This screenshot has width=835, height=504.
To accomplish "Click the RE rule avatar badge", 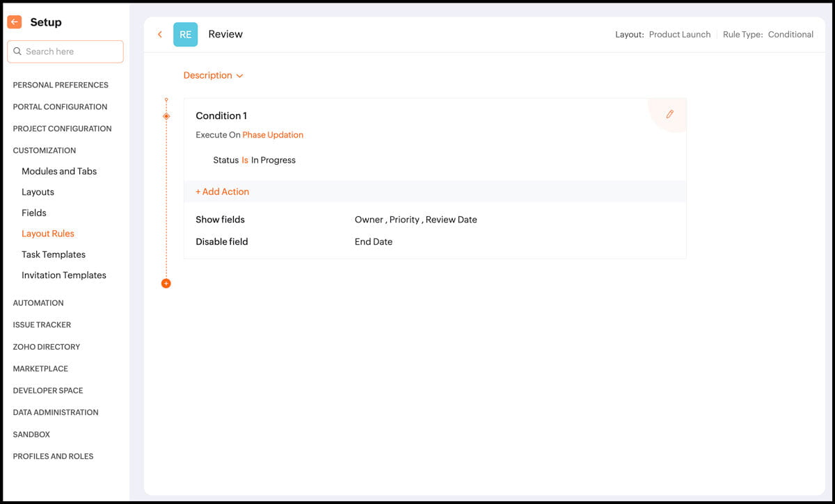I will (x=185, y=34).
